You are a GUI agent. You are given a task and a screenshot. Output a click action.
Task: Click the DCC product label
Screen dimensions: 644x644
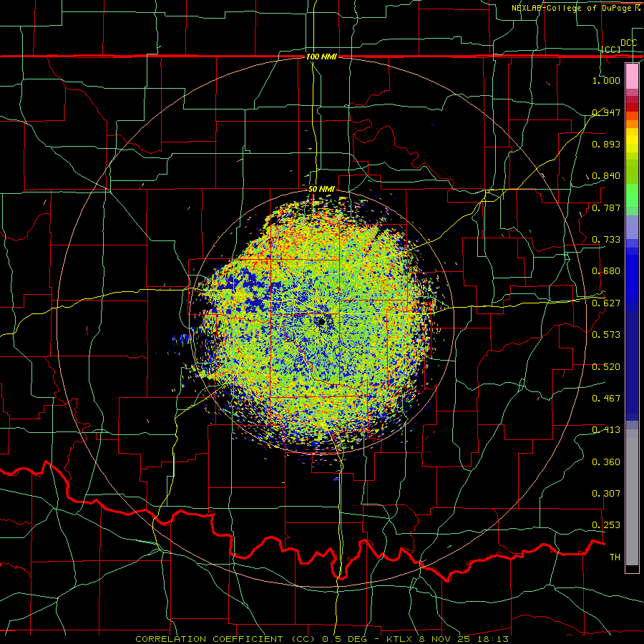628,43
